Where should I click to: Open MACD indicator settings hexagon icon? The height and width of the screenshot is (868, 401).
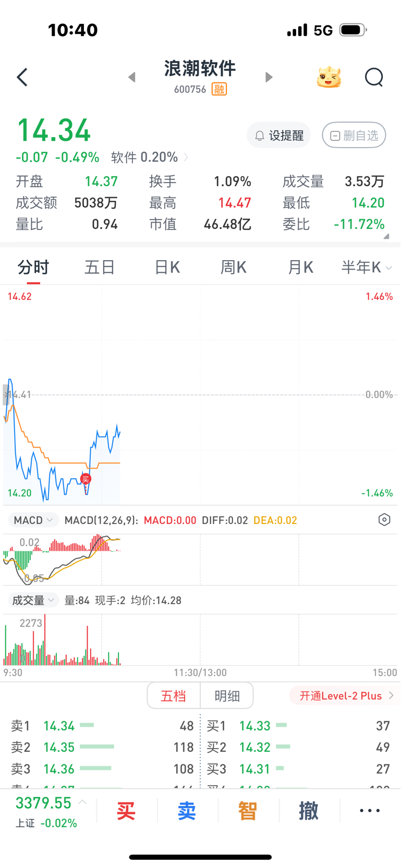pyautogui.click(x=384, y=520)
